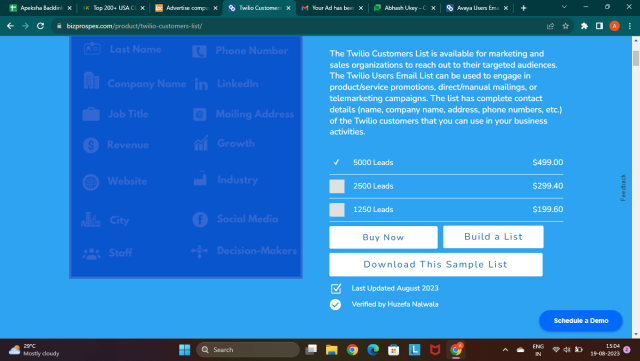Open the profile avatar menu
Viewport: 640px width, 361px height.
pyautogui.click(x=614, y=26)
